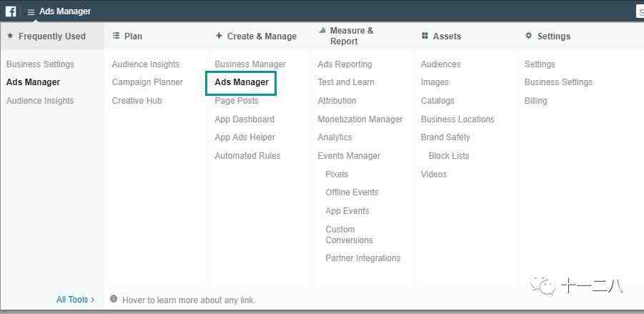Choose Business Settings in Frequently Used
The width and height of the screenshot is (644, 314).
(40, 64)
